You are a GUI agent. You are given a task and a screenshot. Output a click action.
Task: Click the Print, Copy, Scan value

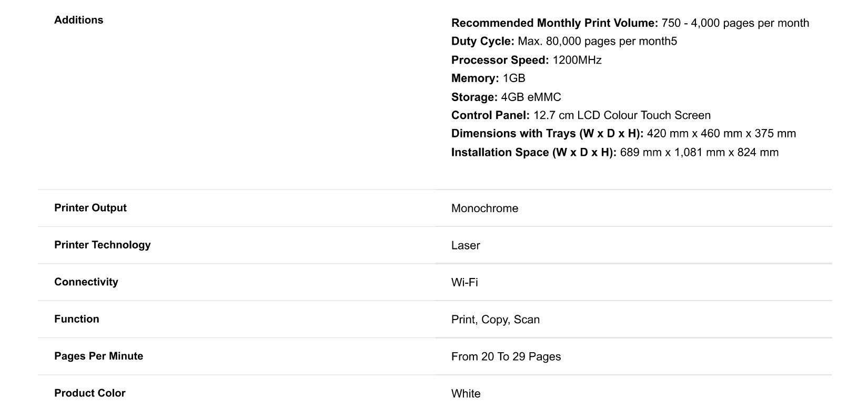[495, 320]
